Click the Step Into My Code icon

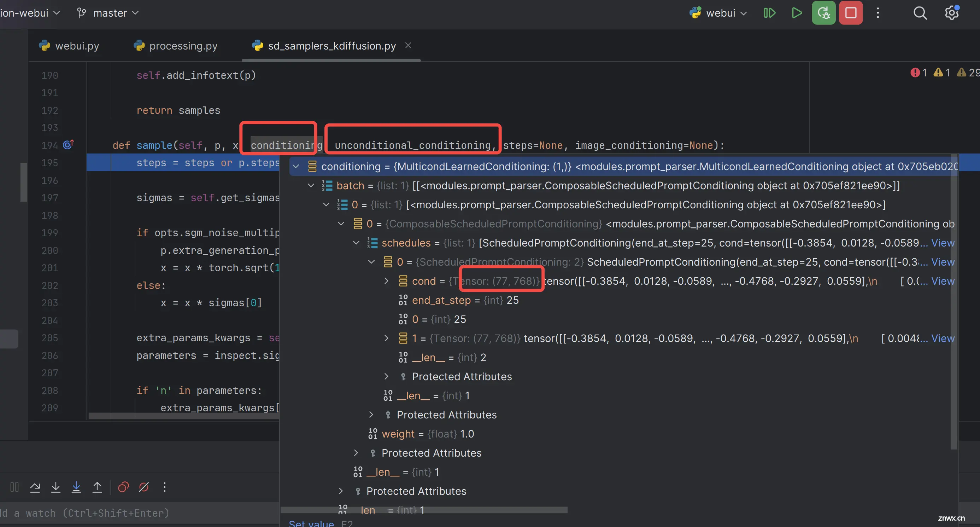(x=76, y=487)
